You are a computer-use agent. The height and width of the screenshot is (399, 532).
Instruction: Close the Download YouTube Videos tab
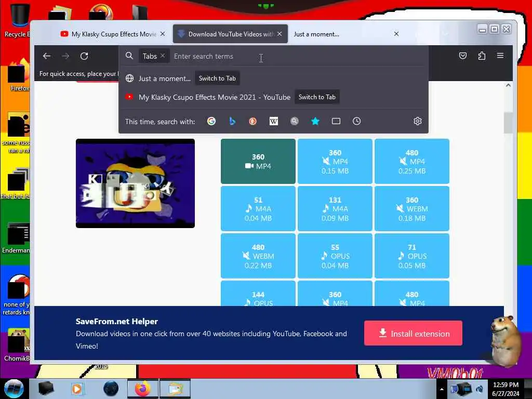[280, 34]
